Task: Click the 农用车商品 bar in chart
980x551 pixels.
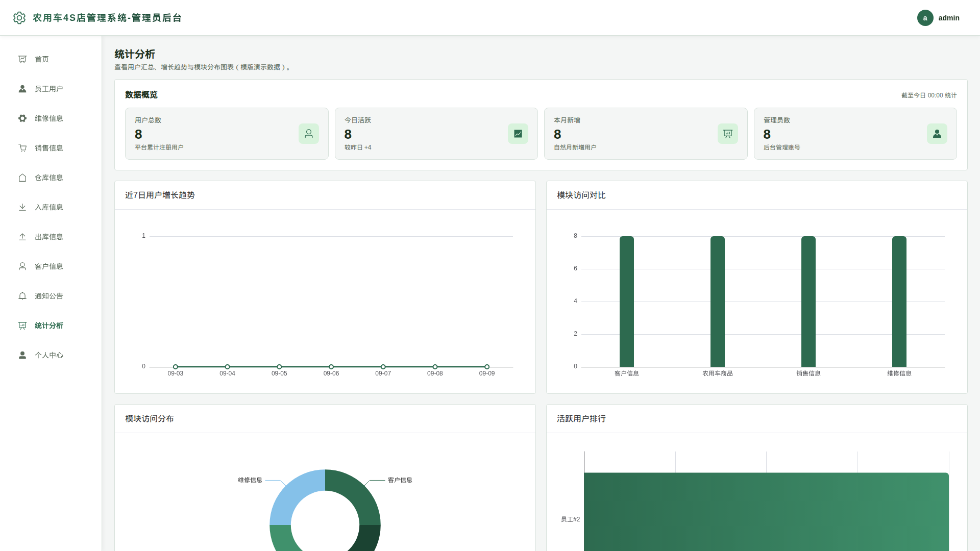Action: (718, 302)
